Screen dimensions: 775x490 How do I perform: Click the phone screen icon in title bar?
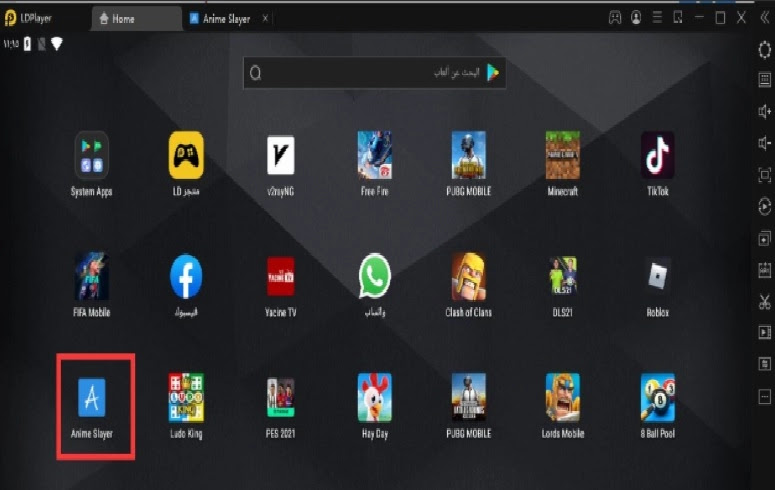678,18
